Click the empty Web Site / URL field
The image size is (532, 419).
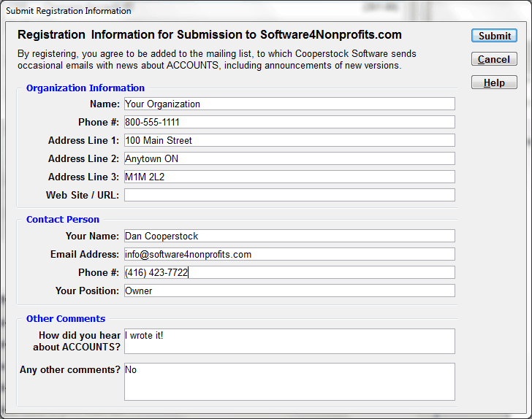289,195
